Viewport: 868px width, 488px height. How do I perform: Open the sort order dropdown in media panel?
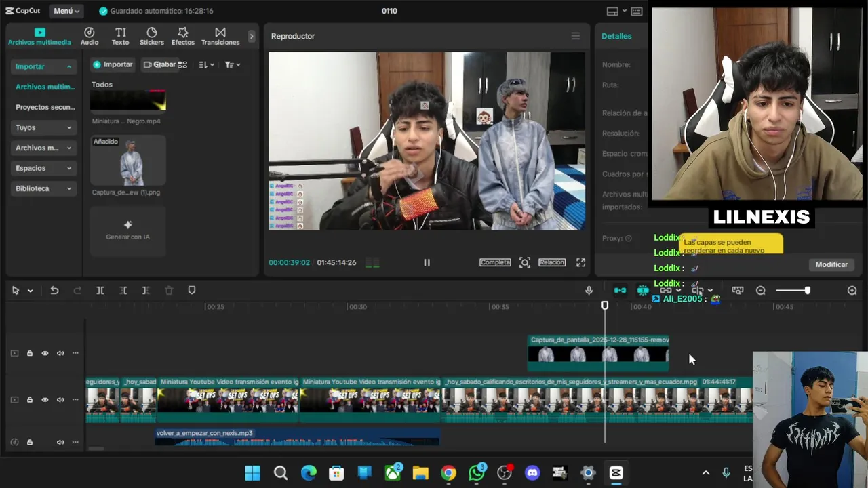tap(206, 64)
